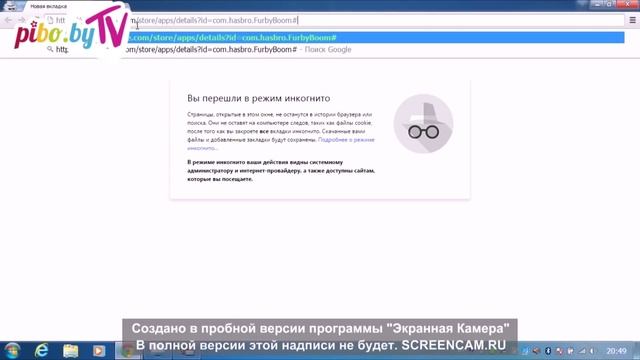Open Chrome's three-line main menu

(x=632, y=20)
